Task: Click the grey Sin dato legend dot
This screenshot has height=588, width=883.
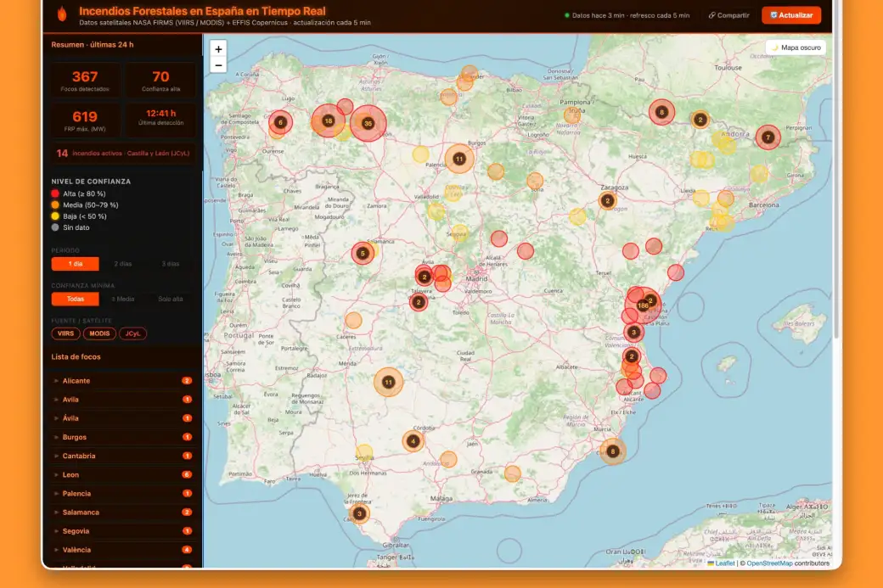Action: (55, 227)
